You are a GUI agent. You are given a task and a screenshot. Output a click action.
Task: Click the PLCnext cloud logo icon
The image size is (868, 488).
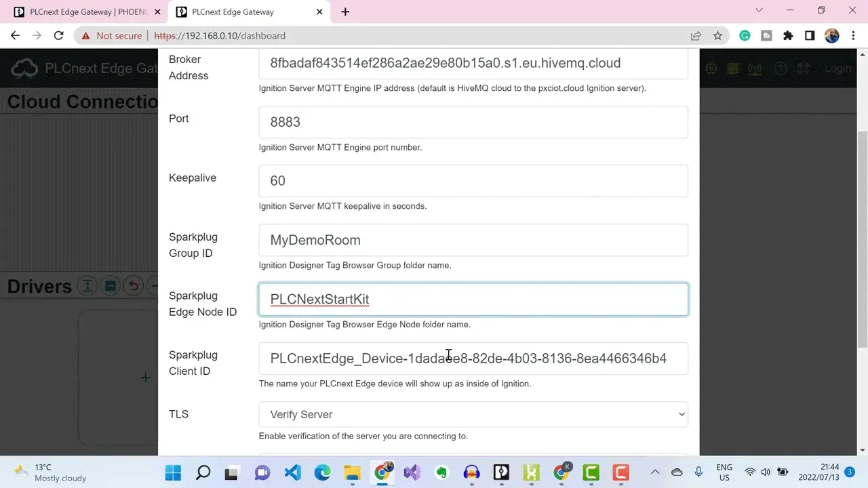pyautogui.click(x=25, y=68)
